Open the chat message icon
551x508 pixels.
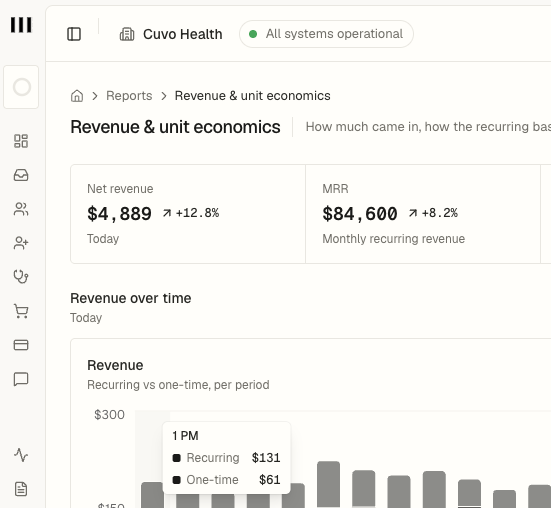coord(21,379)
